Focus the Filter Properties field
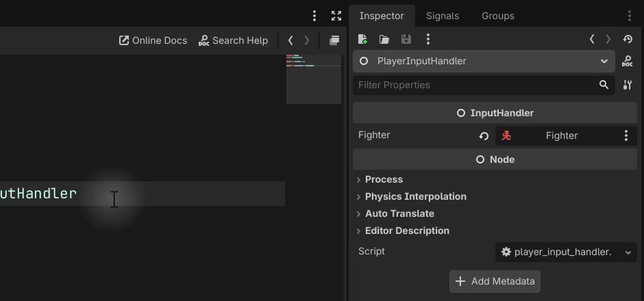The height and width of the screenshot is (301, 644). click(484, 85)
